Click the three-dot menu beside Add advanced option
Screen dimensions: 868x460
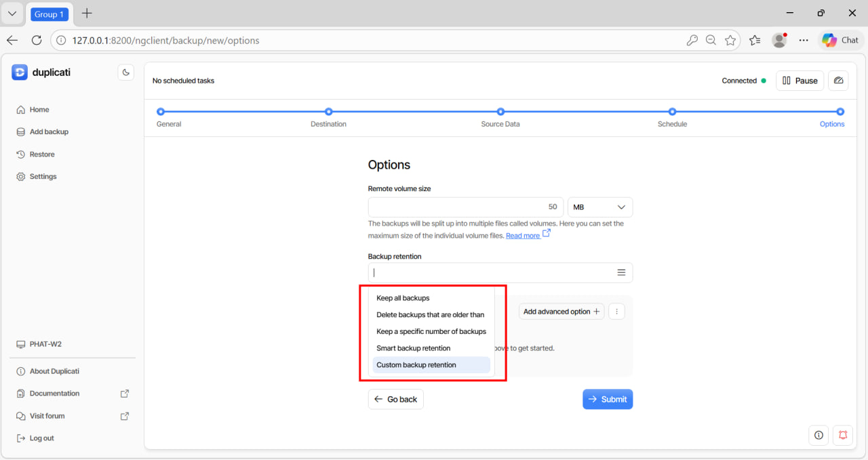[x=616, y=312]
